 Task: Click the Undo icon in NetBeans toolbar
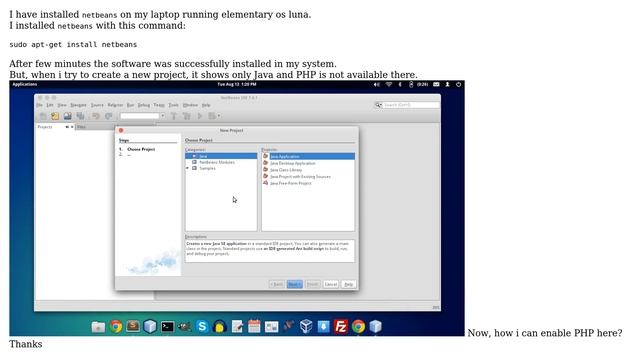(x=96, y=116)
